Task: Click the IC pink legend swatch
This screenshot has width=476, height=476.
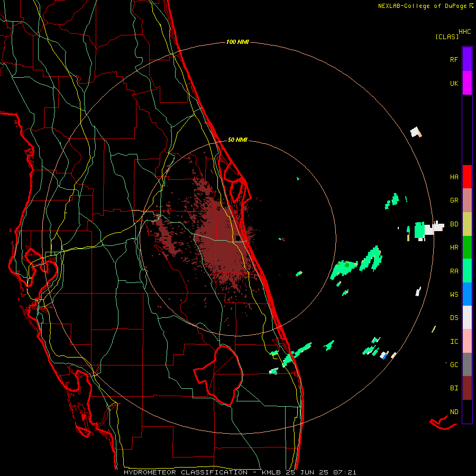Action: click(467, 341)
